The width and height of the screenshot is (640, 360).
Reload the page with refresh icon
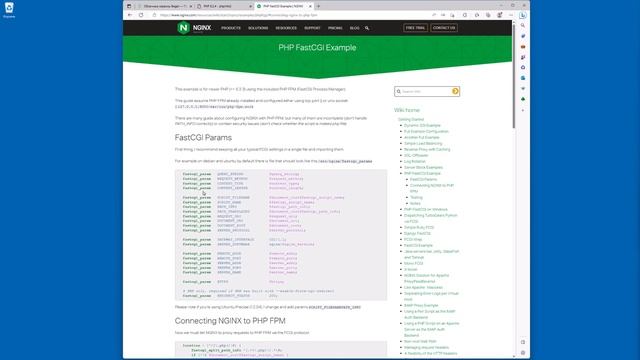(141, 15)
